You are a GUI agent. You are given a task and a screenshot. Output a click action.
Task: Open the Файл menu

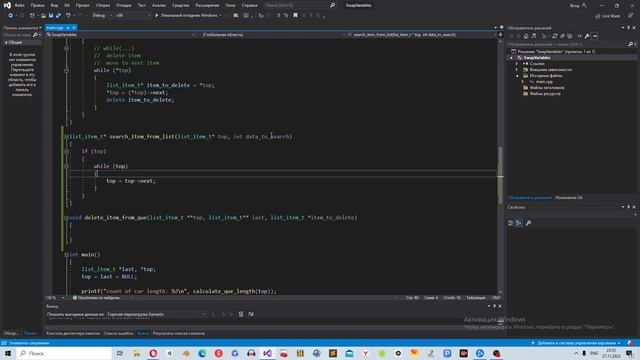point(19,5)
